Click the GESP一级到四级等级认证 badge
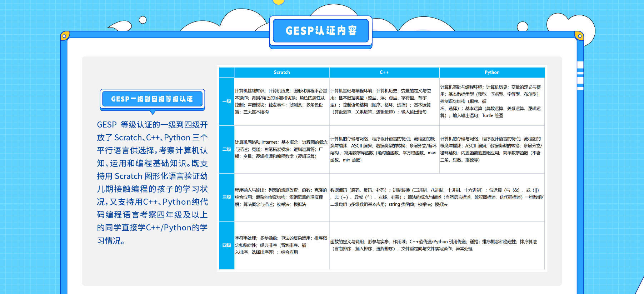This screenshot has height=294, width=644. click(152, 99)
